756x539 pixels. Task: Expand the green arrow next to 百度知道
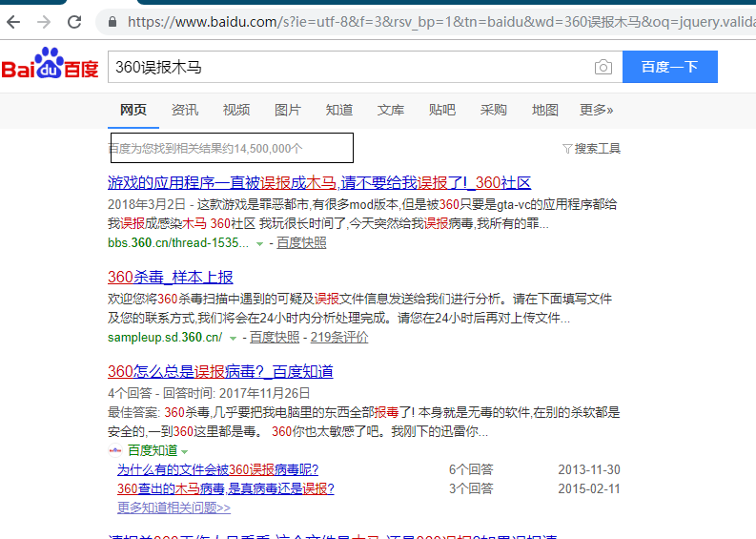184,452
